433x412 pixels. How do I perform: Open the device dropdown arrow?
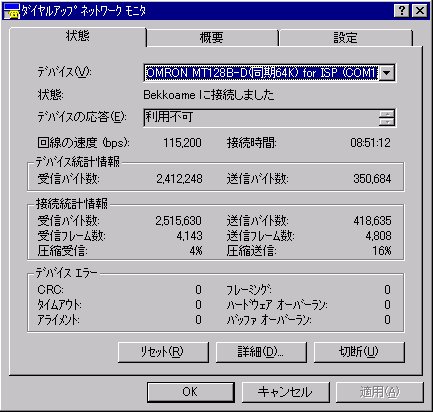(387, 73)
